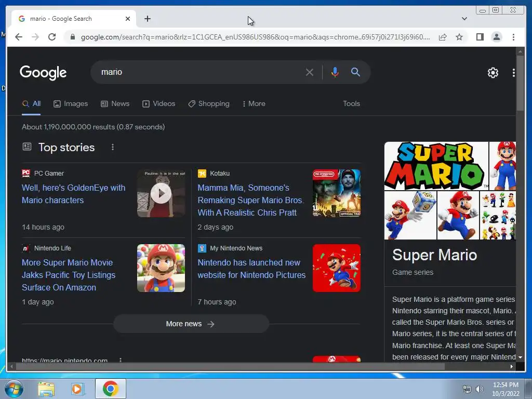Switch to the Images tab

tap(71, 104)
